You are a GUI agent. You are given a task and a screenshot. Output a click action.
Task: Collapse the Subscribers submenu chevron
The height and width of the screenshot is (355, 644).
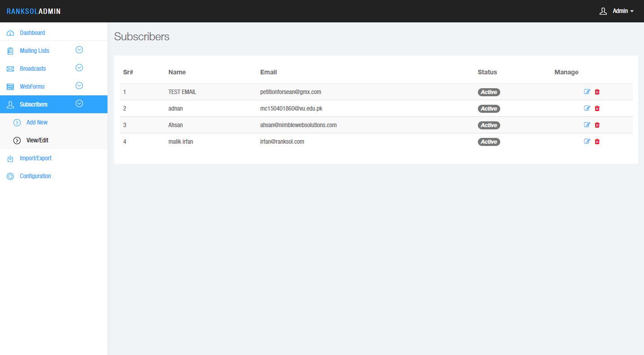pos(79,103)
